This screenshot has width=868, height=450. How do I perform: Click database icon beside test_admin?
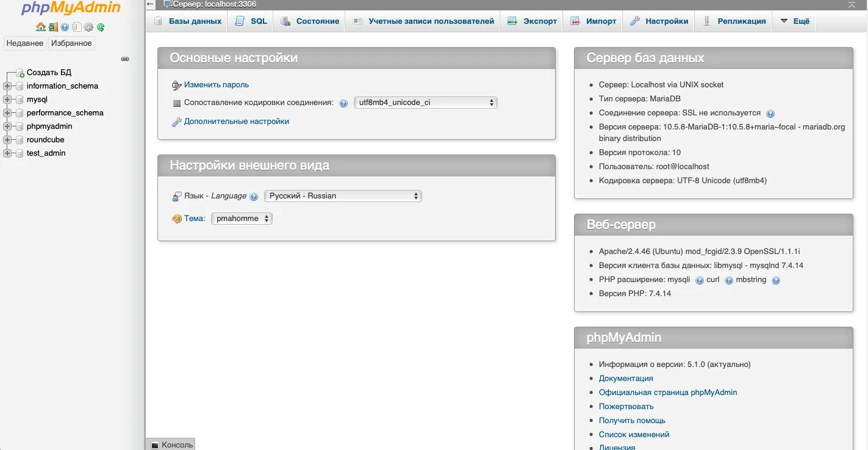(20, 153)
